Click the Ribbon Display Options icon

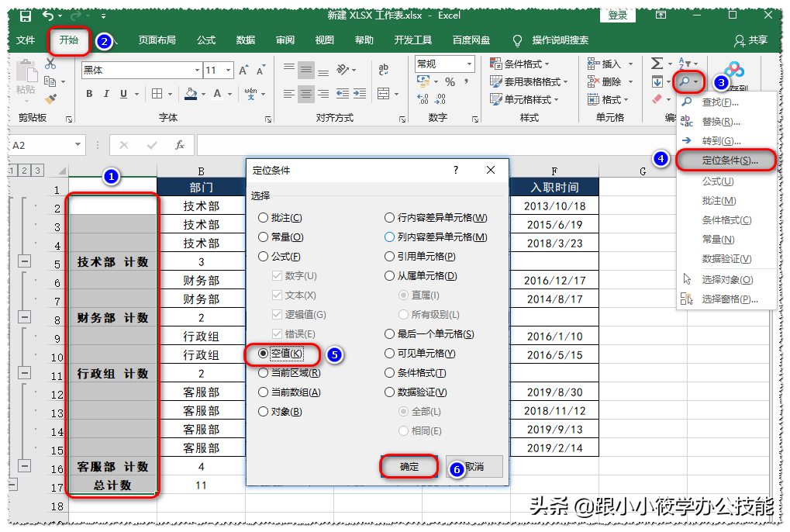coord(661,15)
